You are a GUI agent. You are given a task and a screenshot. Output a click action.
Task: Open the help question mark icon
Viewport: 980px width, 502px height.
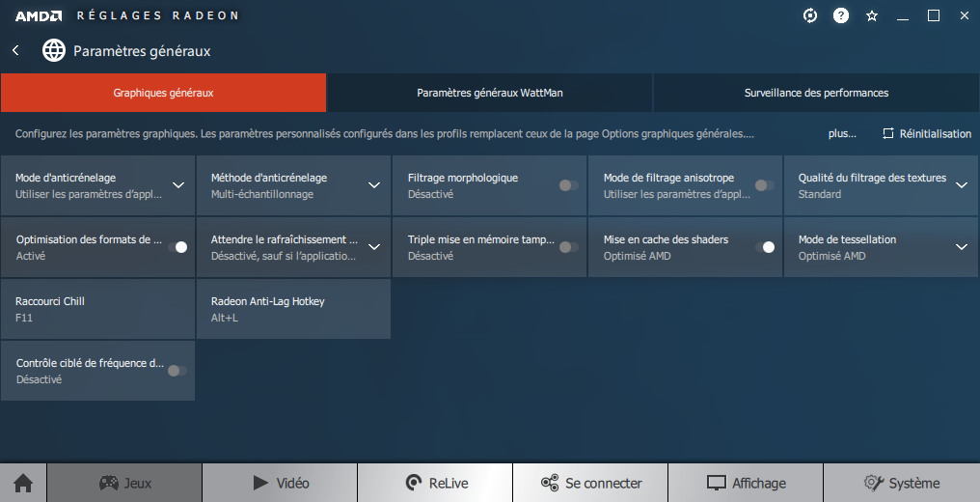click(x=841, y=15)
